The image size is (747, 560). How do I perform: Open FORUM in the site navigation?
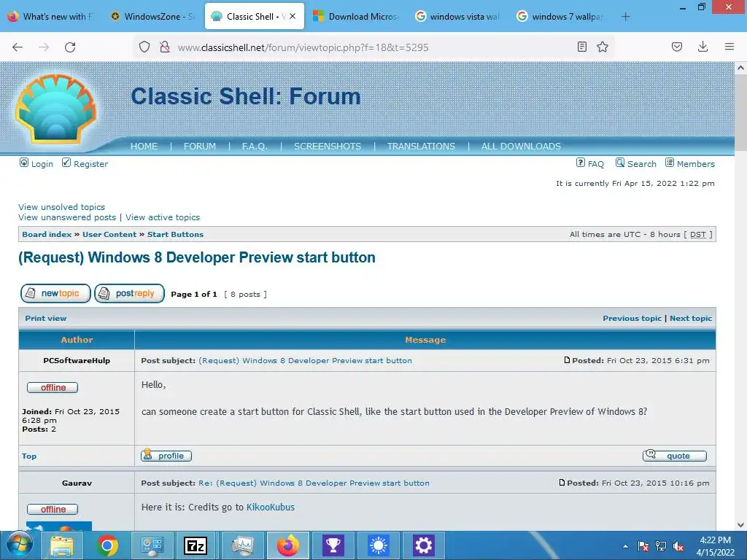200,146
